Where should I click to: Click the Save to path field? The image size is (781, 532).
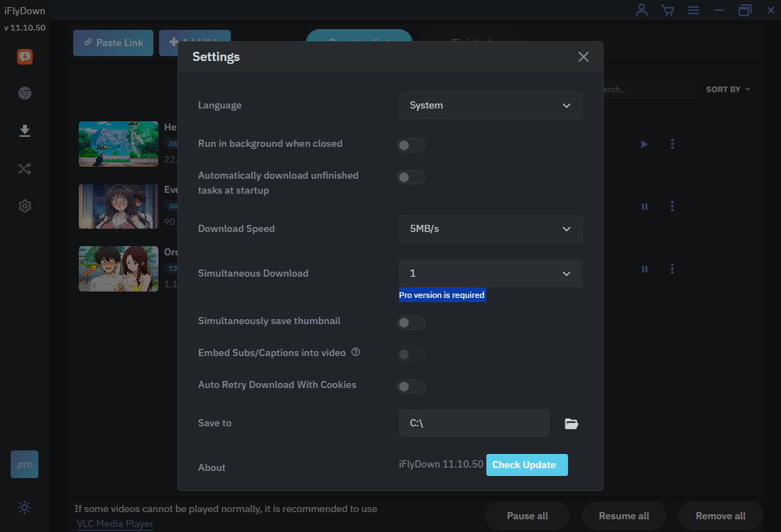[x=474, y=423]
